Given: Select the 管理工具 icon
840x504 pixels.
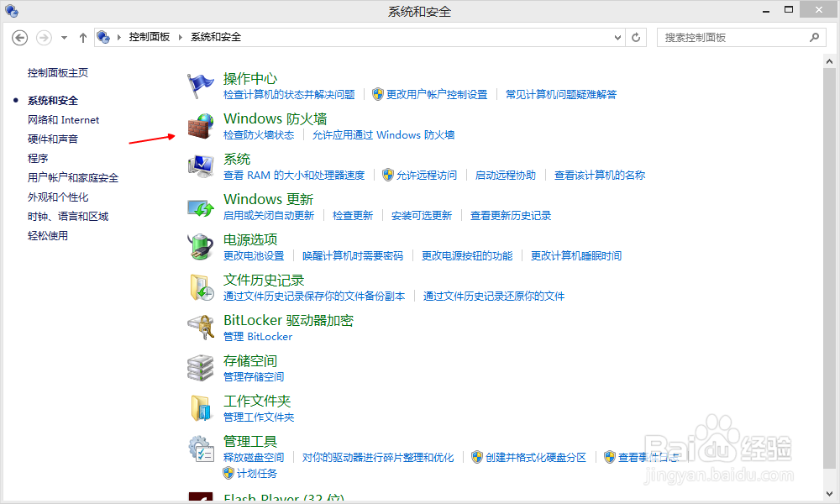Looking at the screenshot, I should [200, 447].
